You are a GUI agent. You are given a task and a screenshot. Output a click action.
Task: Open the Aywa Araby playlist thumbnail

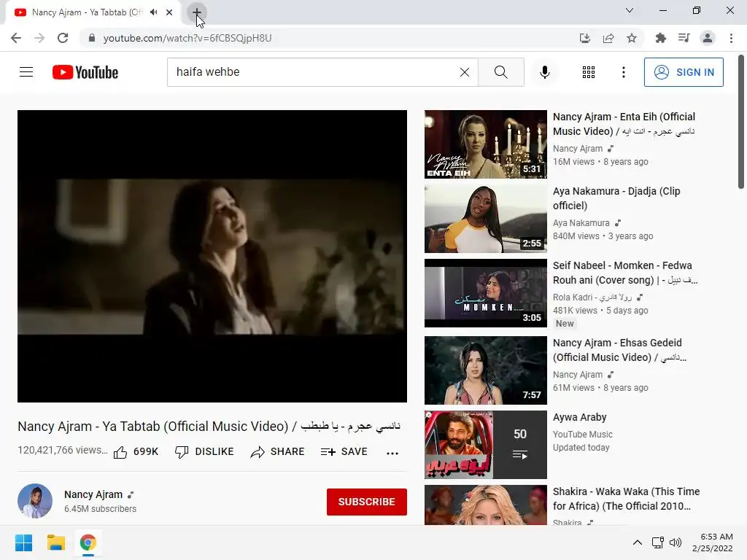click(485, 445)
